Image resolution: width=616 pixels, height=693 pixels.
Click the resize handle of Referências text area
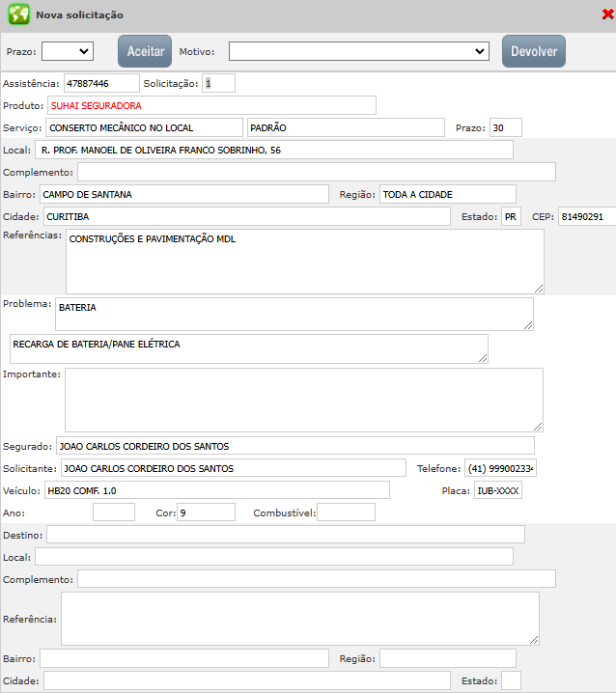point(539,288)
